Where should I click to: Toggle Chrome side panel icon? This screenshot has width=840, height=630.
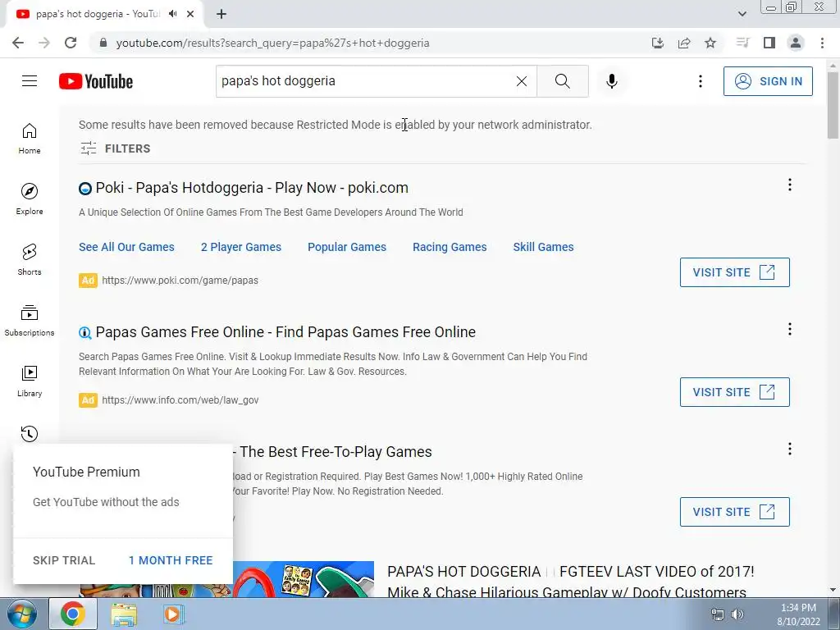(x=769, y=43)
